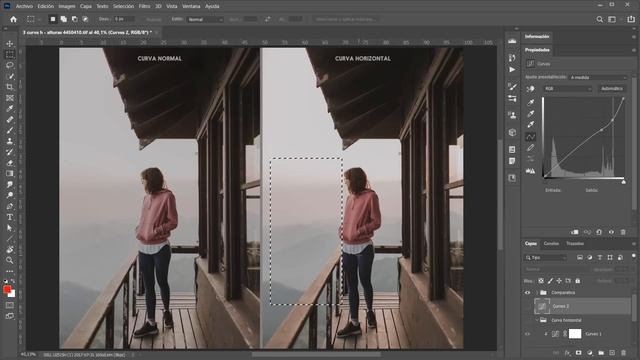This screenshot has height=360, width=640.
Task: Create new adjustment layer from Layers bottom
Action: point(590,353)
